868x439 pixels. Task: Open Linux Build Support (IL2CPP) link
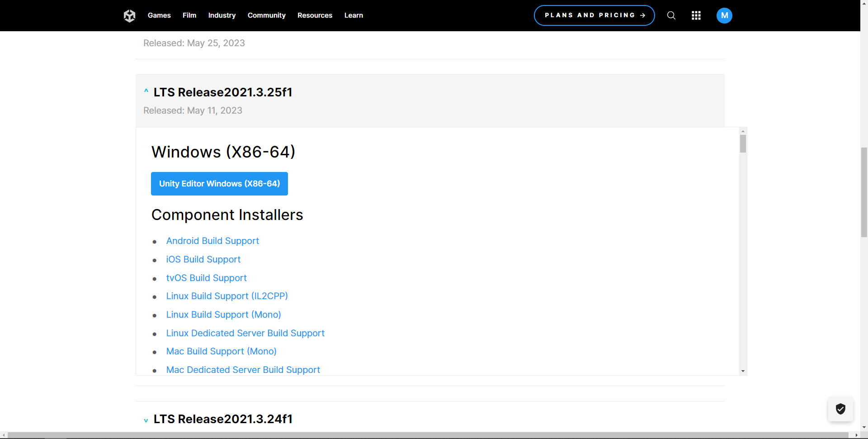(x=227, y=296)
